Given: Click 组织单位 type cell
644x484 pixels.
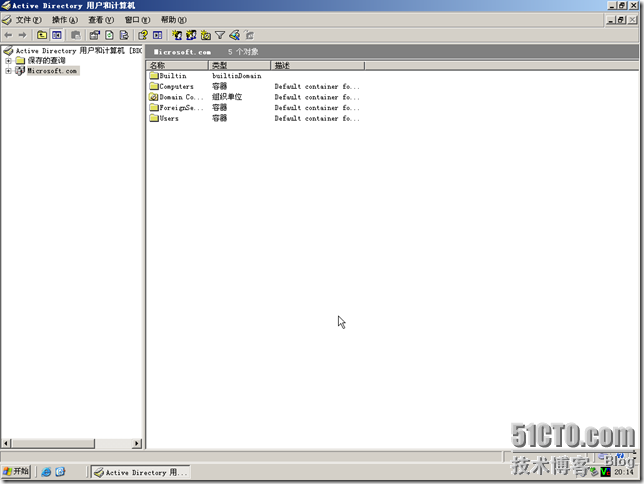Looking at the screenshot, I should click(227, 97).
